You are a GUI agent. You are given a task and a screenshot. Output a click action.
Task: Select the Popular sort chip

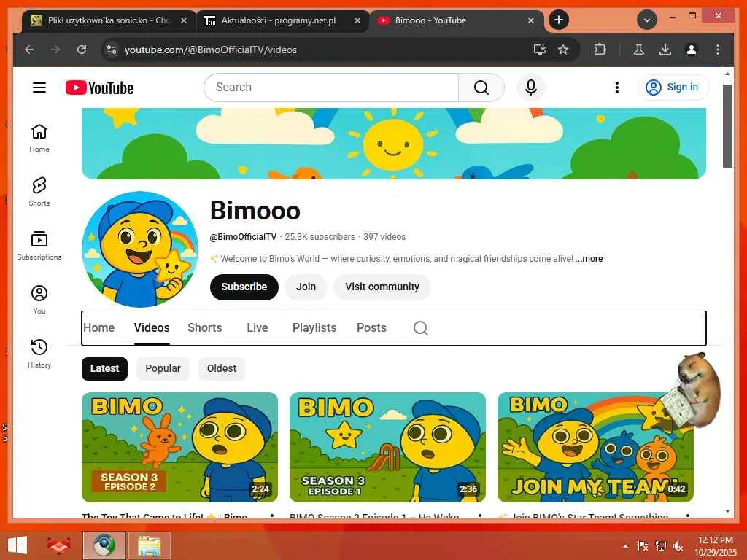pos(163,368)
